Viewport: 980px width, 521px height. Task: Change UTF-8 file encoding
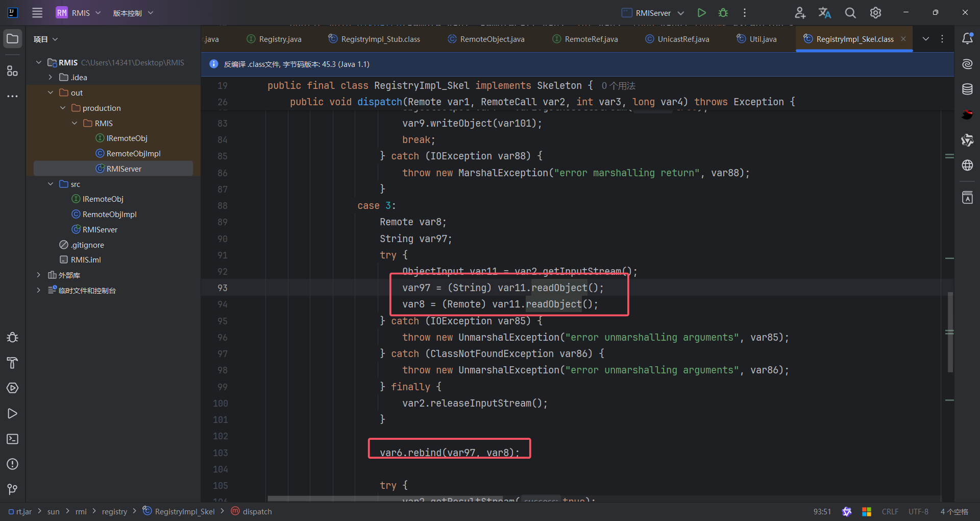[918, 512]
